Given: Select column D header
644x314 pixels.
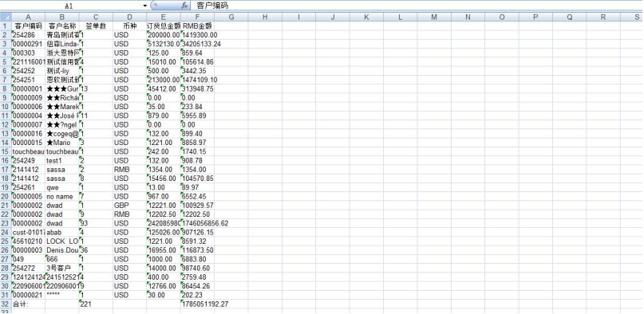Looking at the screenshot, I should (130, 17).
